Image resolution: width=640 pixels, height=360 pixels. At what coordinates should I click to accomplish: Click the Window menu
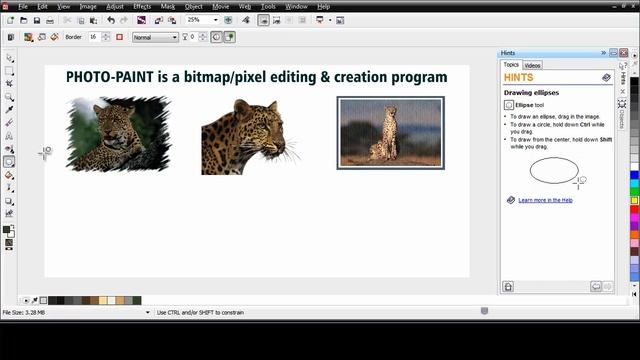point(296,7)
